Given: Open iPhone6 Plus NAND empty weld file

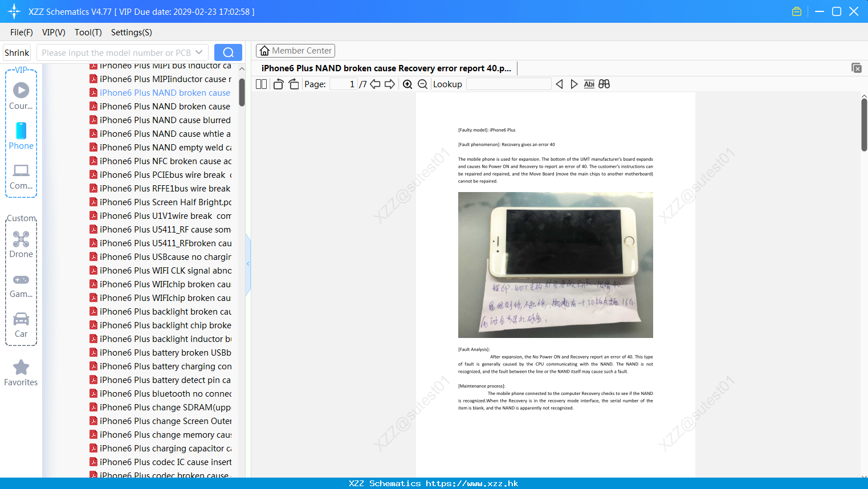Looking at the screenshot, I should pos(160,148).
